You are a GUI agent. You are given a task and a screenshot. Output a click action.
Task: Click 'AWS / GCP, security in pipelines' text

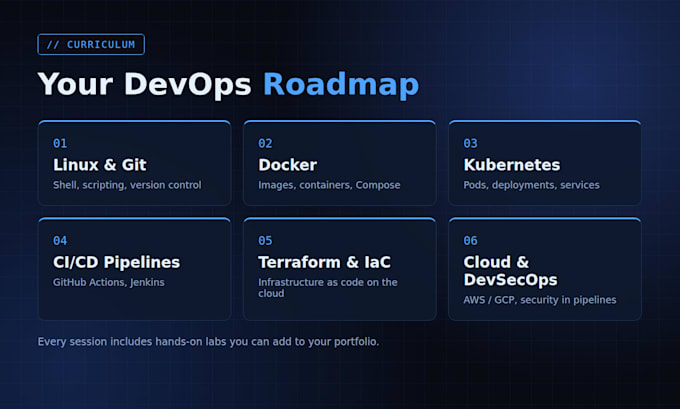540,300
